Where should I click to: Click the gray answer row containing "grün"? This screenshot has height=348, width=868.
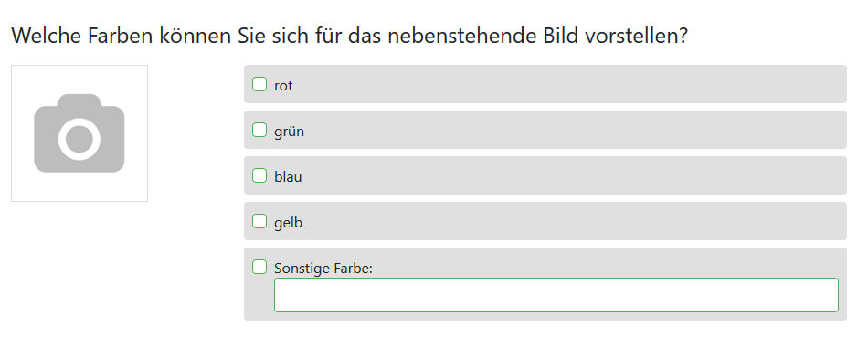[x=545, y=130]
